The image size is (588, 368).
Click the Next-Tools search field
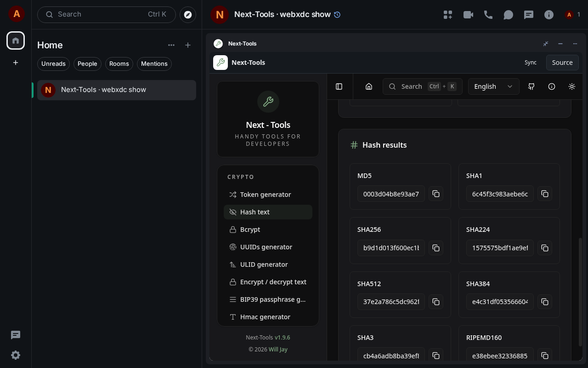423,86
